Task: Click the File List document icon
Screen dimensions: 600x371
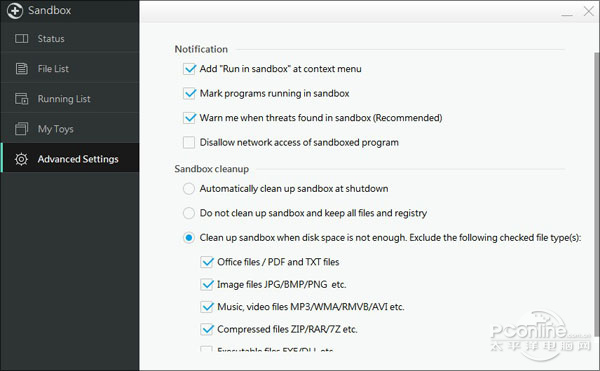Action: 21,68
